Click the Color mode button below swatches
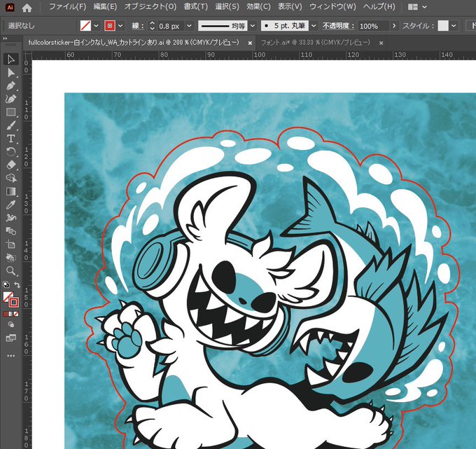Screen dimensions: 476x449 coord(6,314)
